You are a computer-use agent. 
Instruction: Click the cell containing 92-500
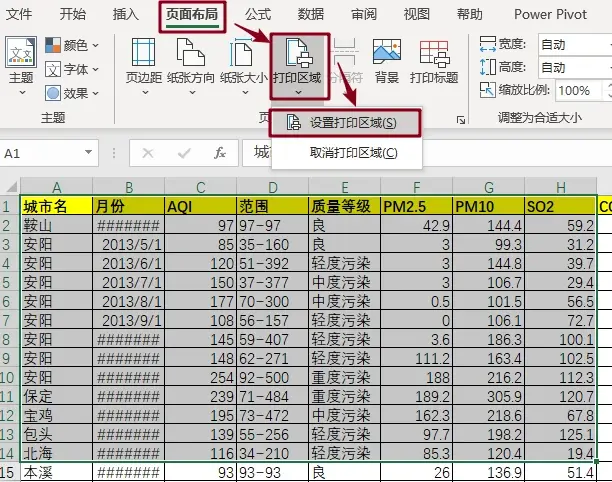point(273,377)
